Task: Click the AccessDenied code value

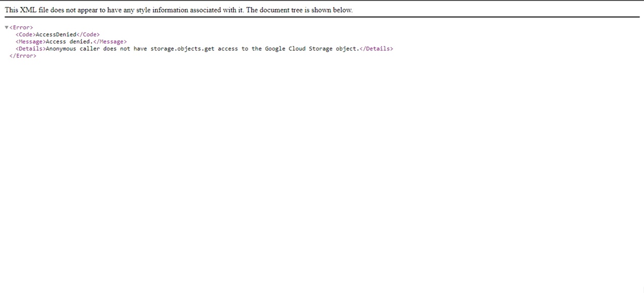Action: click(x=56, y=35)
